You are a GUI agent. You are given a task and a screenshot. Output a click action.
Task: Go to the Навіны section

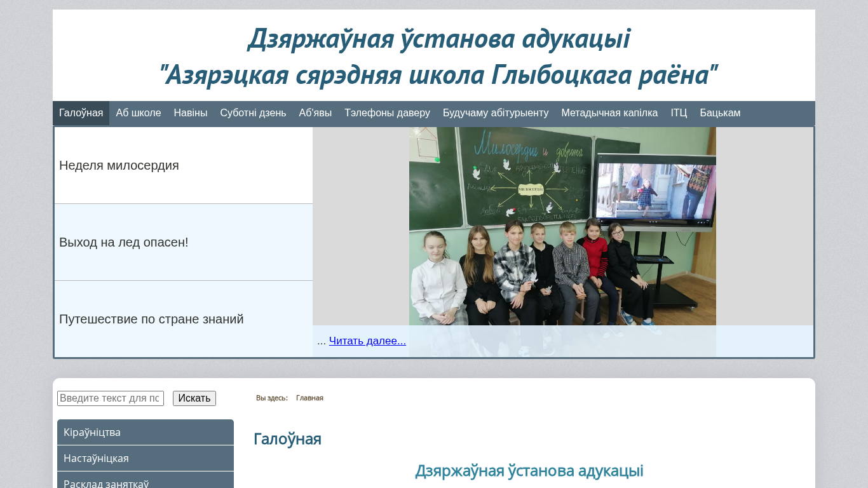click(190, 113)
